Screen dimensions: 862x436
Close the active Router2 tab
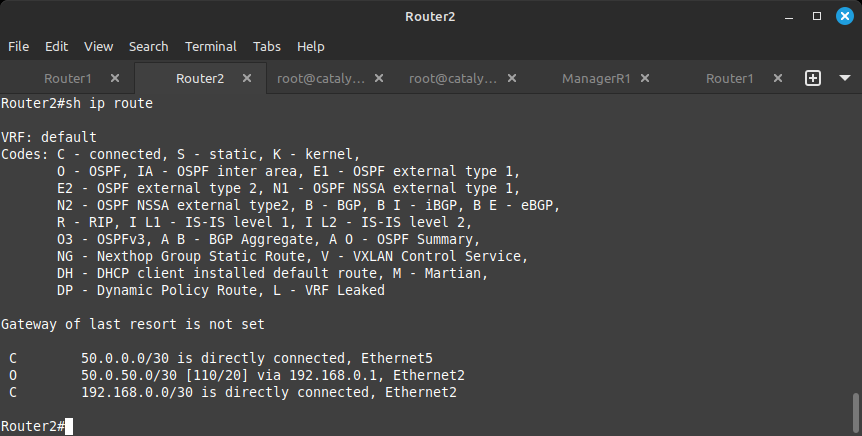[247, 78]
